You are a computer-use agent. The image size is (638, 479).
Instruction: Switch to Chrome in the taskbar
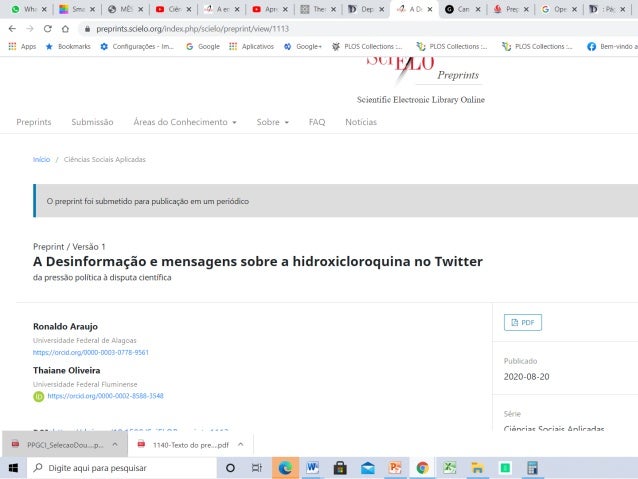(422, 468)
